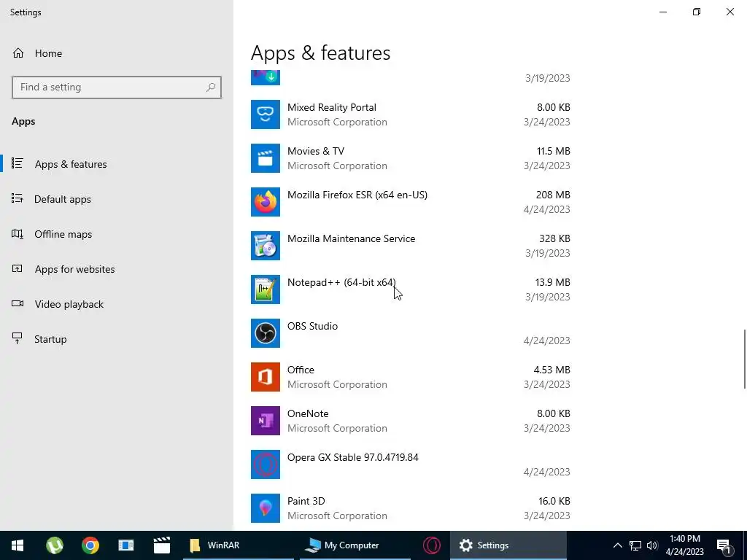This screenshot has height=560, width=747.
Task: Select the Movies & TV entry
Action: click(411, 158)
